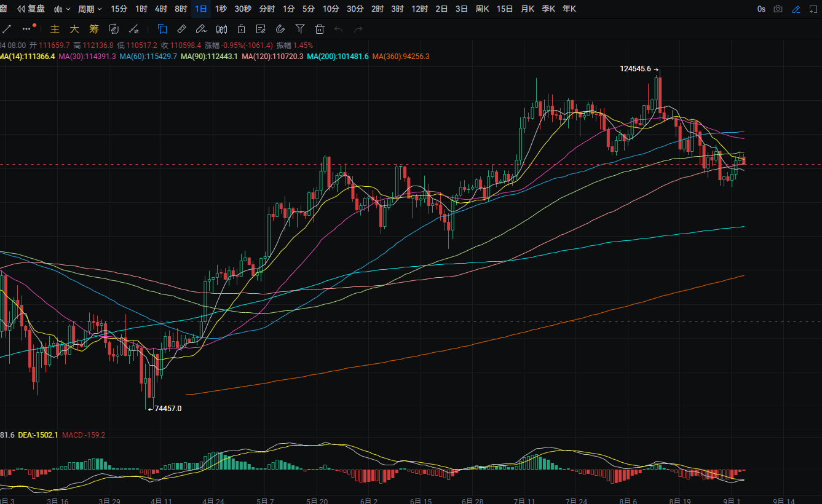Click the 筹 chip distribution button

93,29
